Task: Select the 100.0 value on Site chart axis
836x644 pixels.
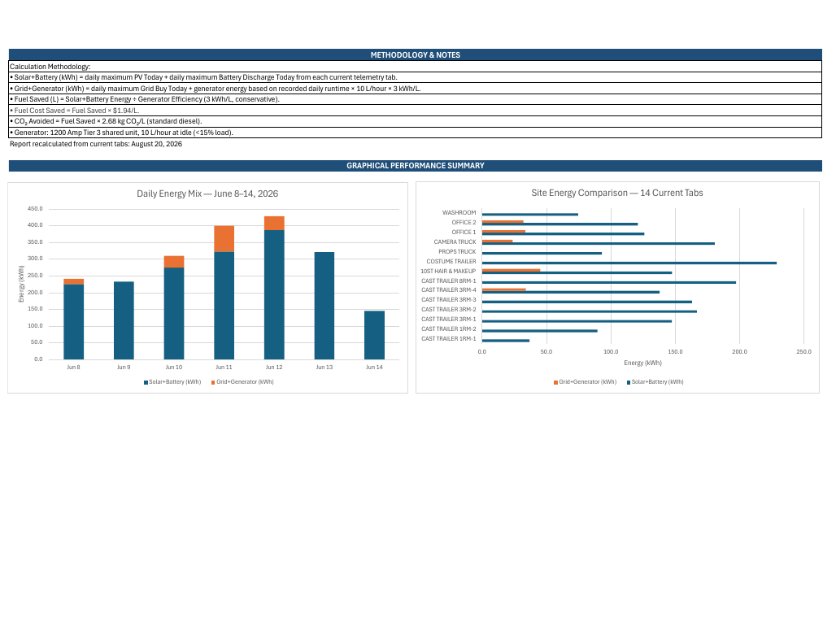Action: pos(611,352)
